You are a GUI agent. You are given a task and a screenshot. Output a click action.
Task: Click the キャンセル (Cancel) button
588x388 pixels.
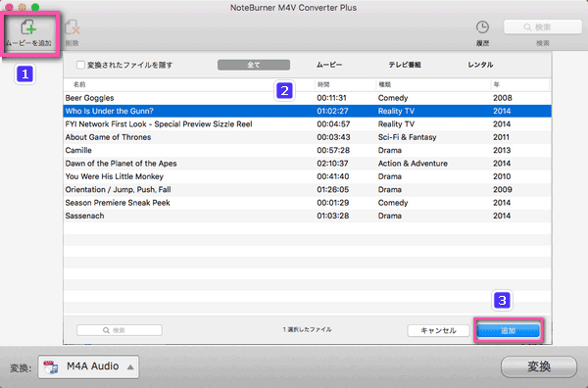pos(438,330)
